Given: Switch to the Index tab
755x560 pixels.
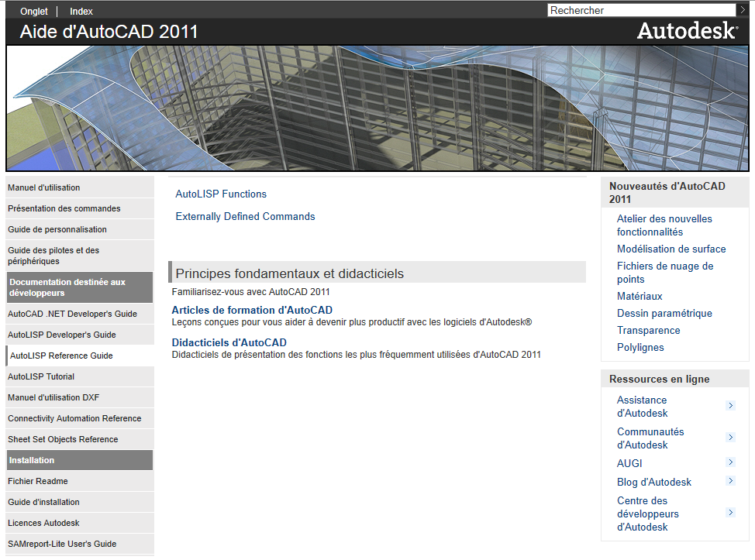Looking at the screenshot, I should point(81,11).
